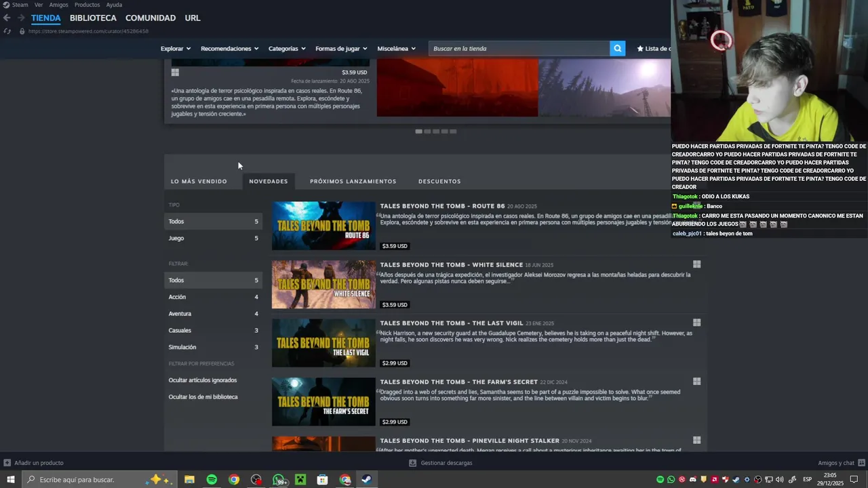868x488 pixels.
Task: Go forward with the right arrow
Action: 21,18
